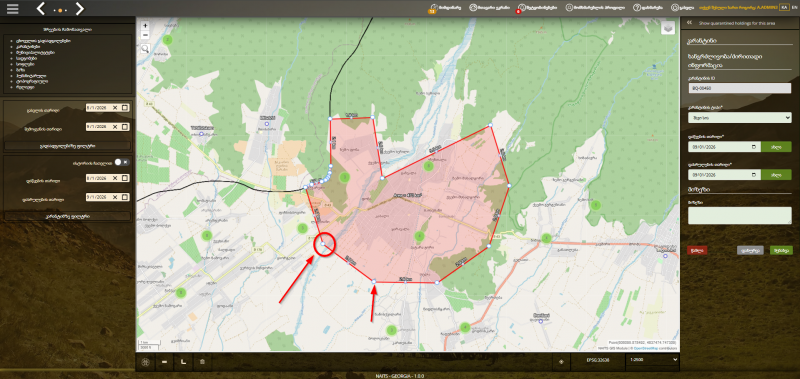Switch interface language to EN
The height and width of the screenshot is (379, 800).
(793, 8)
